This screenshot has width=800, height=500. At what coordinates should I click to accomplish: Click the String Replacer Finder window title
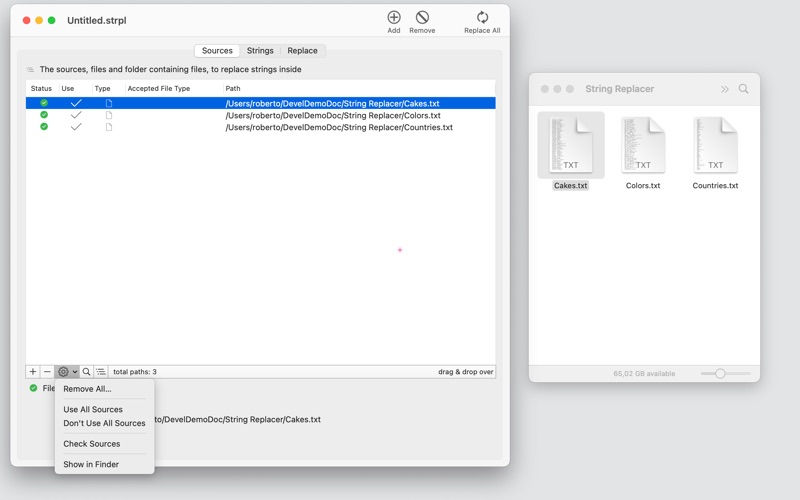pyautogui.click(x=619, y=89)
